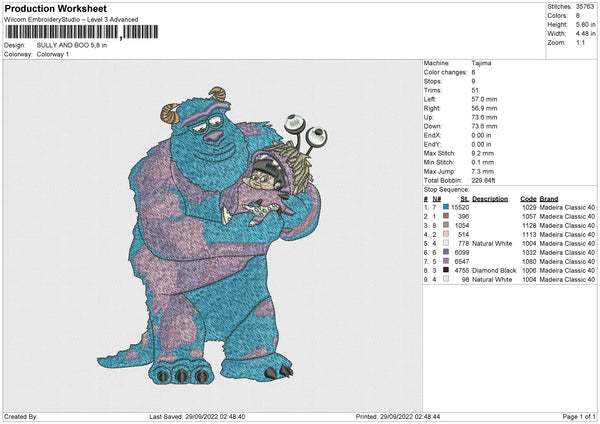Screen dimensions: 600x424
Task: Click the Diamond Black thread swatch
Action: tap(446, 270)
